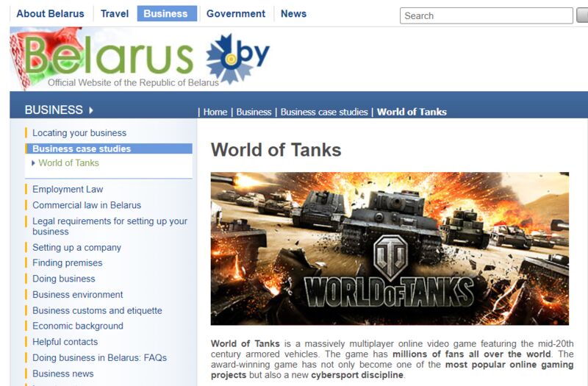
Task: Click 'Official Website of the Republic of Belarus' tagline
Action: pos(133,83)
